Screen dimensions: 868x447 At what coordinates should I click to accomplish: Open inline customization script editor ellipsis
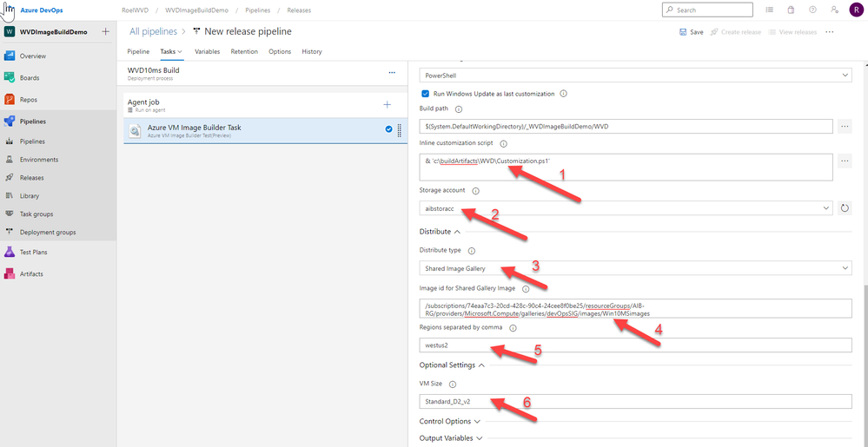point(845,161)
